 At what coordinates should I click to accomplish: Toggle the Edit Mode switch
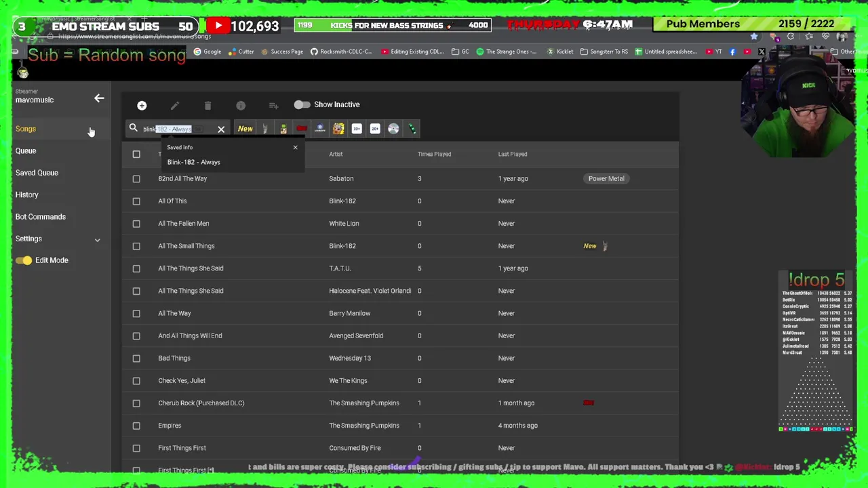tap(24, 260)
